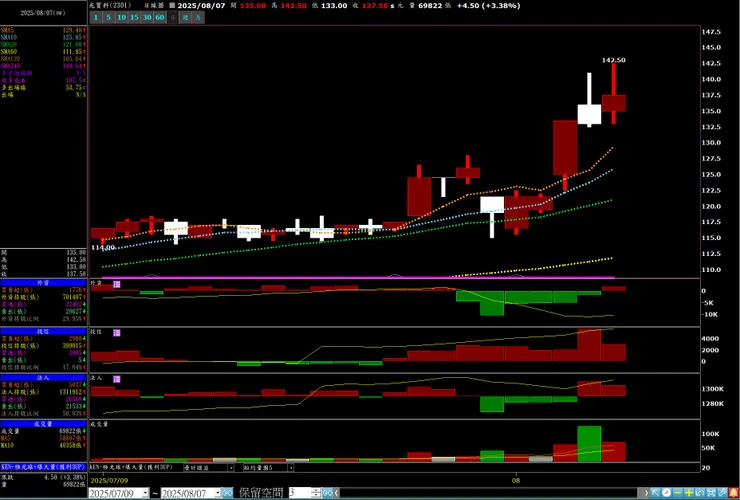Screen dimensions: 740x500
Task: Click the latest red candlestick at 142.50 high
Action: tap(614, 103)
